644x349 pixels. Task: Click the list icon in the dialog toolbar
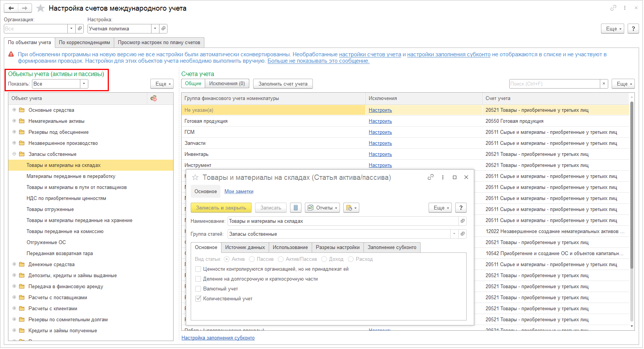296,208
